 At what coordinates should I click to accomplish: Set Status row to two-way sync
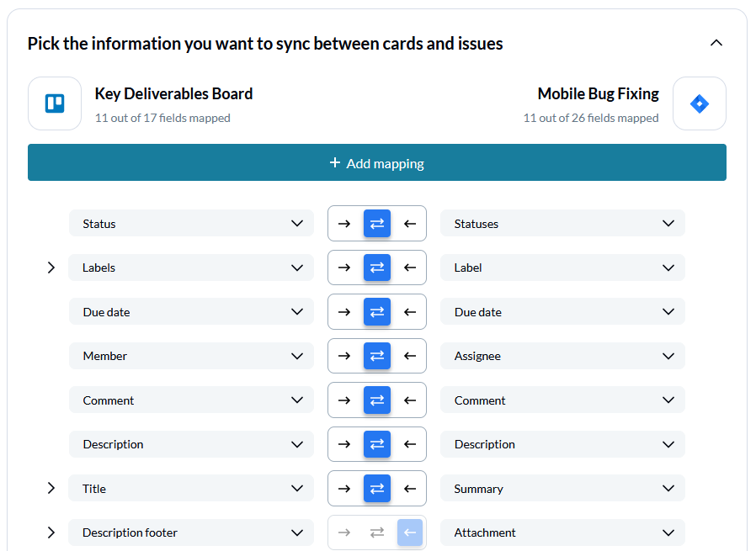point(377,224)
